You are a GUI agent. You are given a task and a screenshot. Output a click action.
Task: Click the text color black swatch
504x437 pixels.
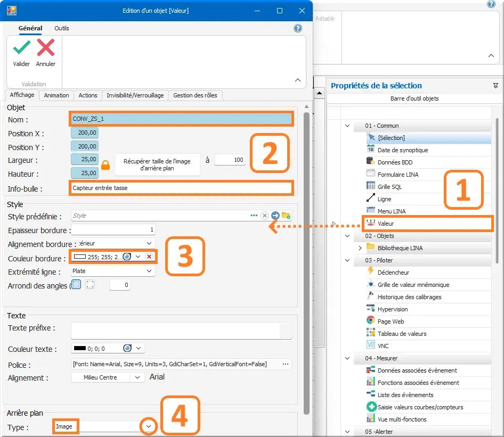(x=80, y=349)
